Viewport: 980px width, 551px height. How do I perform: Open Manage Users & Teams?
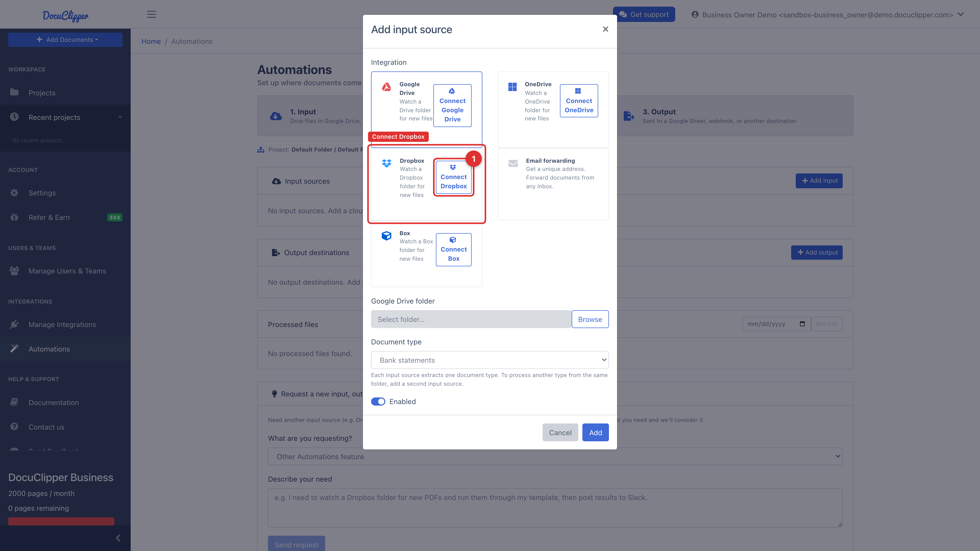coord(65,271)
